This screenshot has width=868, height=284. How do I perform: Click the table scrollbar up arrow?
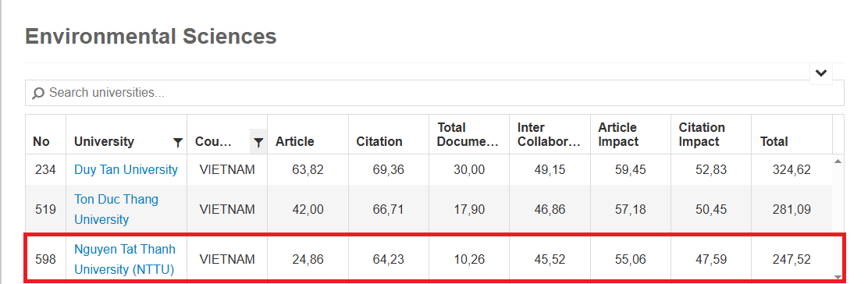[x=838, y=161]
